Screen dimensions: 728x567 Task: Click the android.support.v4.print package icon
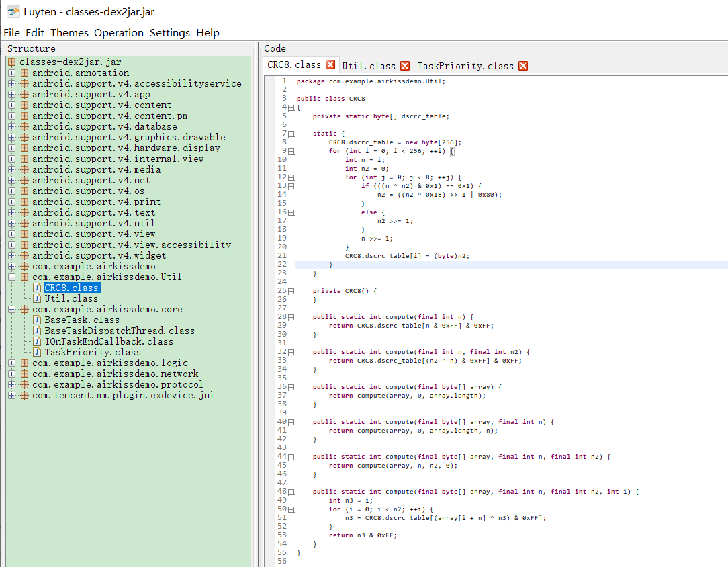[x=24, y=202]
